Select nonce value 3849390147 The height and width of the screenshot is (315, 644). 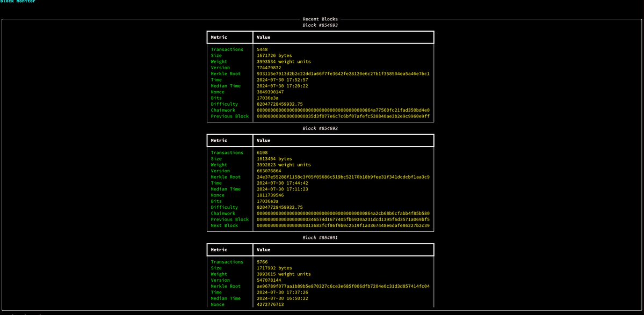(270, 92)
